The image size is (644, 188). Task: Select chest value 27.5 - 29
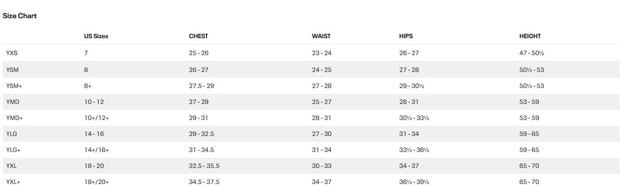coord(202,86)
